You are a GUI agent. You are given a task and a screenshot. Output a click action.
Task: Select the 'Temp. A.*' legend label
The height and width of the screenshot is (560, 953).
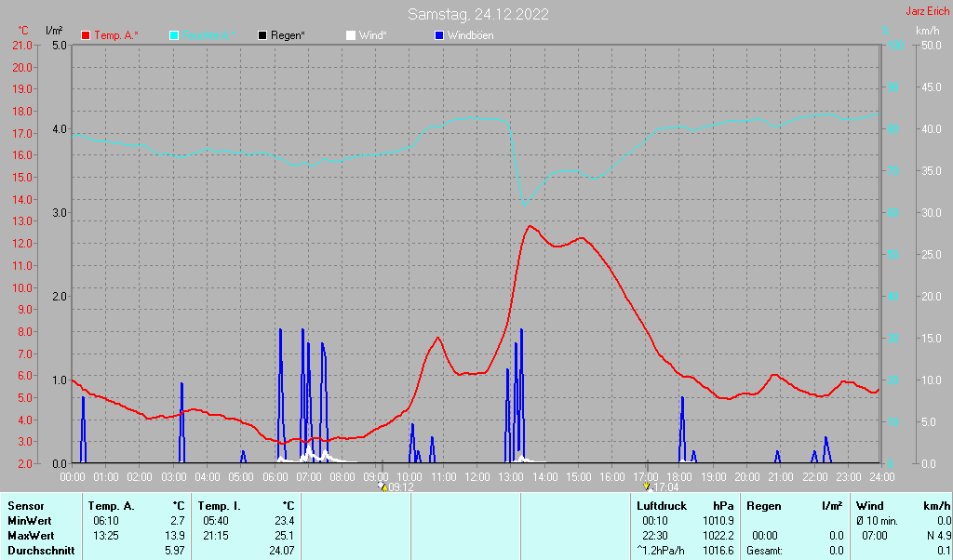tap(116, 36)
